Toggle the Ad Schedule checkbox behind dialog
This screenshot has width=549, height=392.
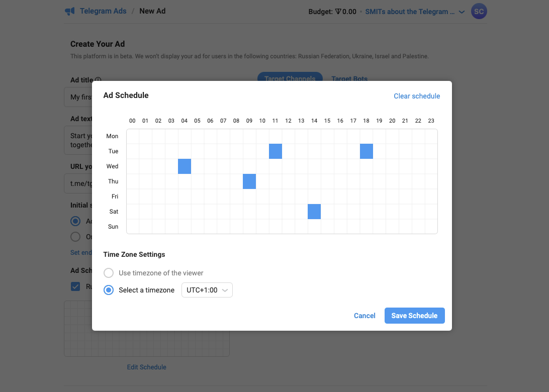tap(75, 286)
